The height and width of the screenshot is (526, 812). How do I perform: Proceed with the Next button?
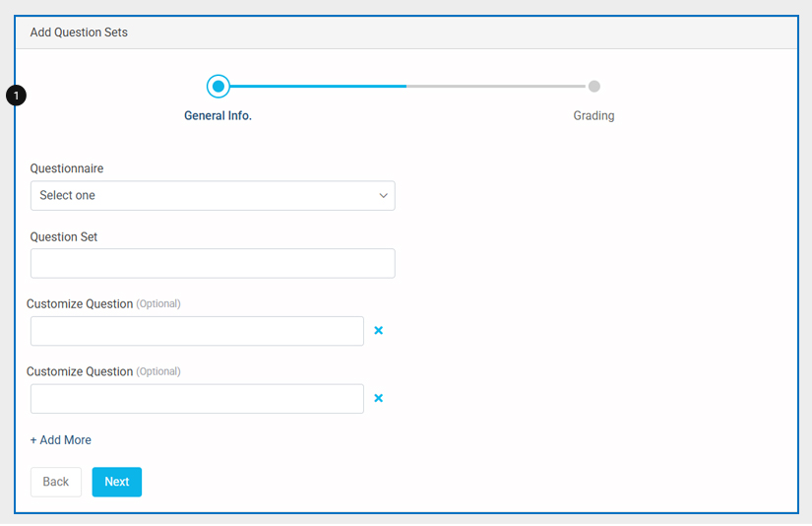pyautogui.click(x=116, y=482)
